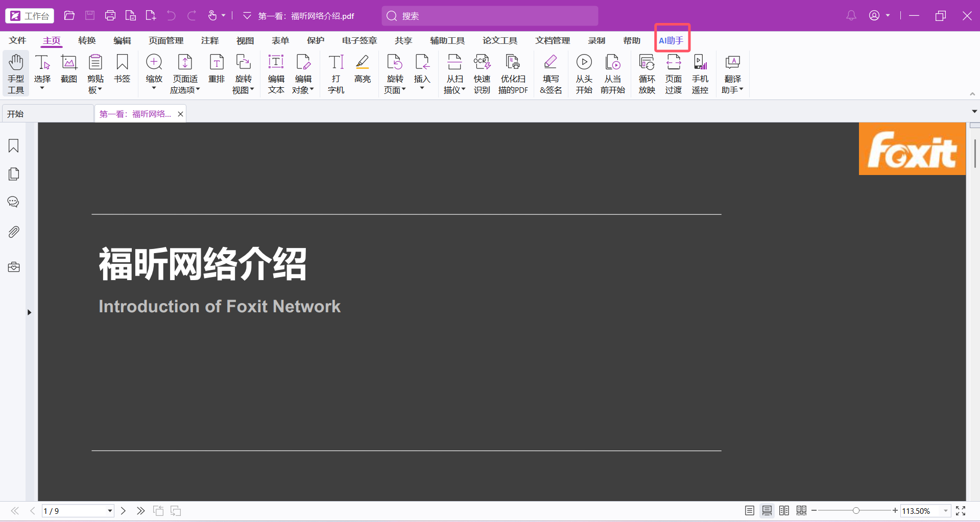Screen dimensions: 980x522
Task: Open Rotate View (旋转视图) dropdown
Action: click(243, 74)
